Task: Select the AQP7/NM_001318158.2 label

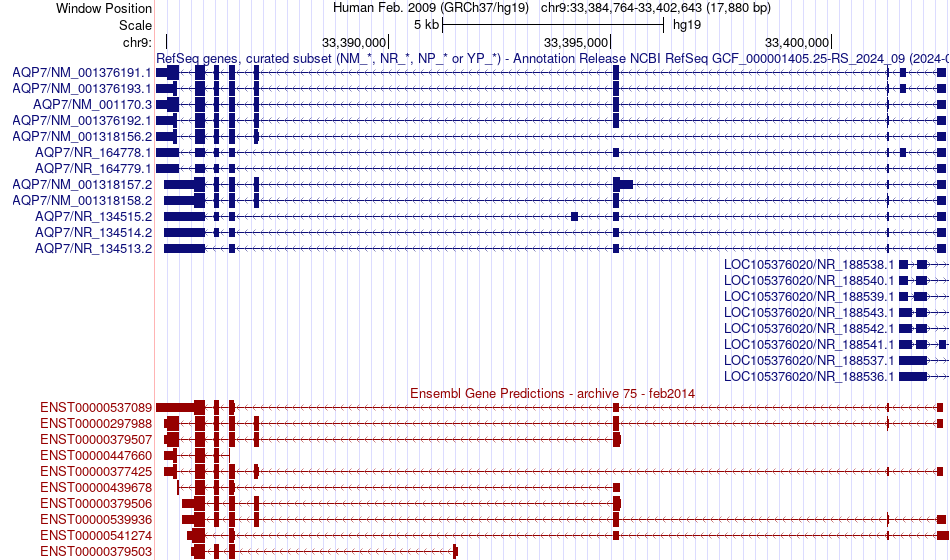Action: (82, 201)
